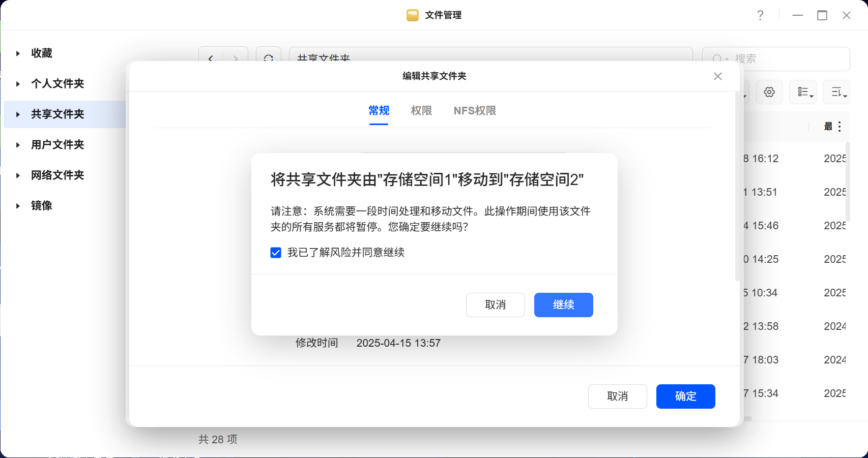This screenshot has width=868, height=458.
Task: Expand the 个人文件夹 tree node
Action: click(18, 84)
